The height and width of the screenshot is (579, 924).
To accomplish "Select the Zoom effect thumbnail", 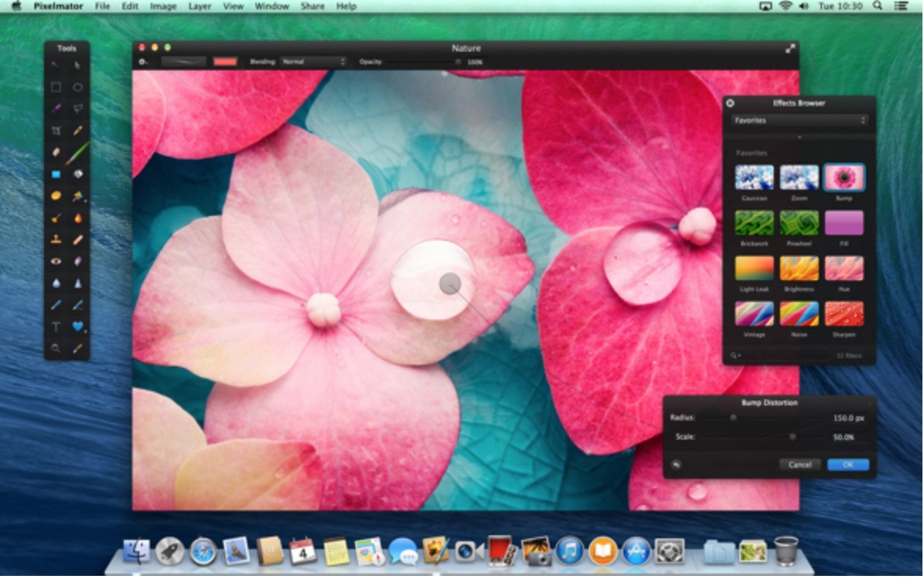I will [x=799, y=178].
